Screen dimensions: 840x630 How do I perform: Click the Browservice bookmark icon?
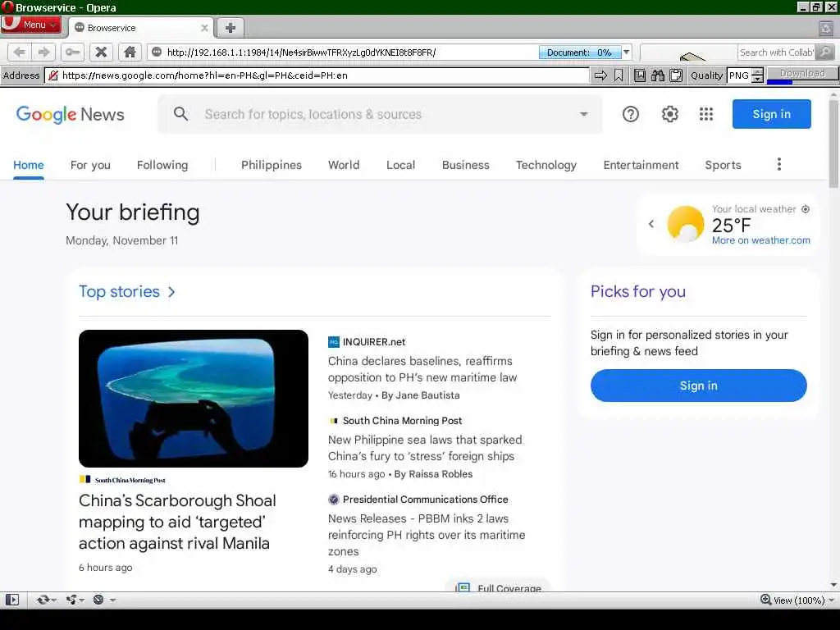click(619, 75)
